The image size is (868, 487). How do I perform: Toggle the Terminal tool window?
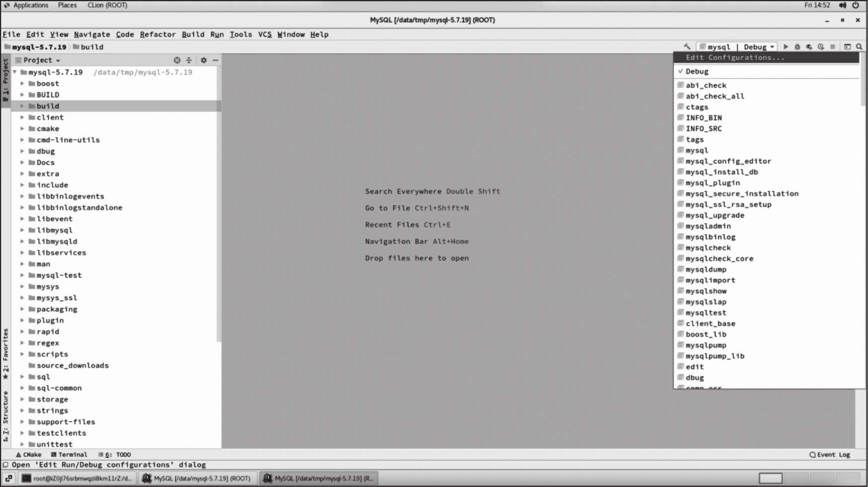point(69,455)
